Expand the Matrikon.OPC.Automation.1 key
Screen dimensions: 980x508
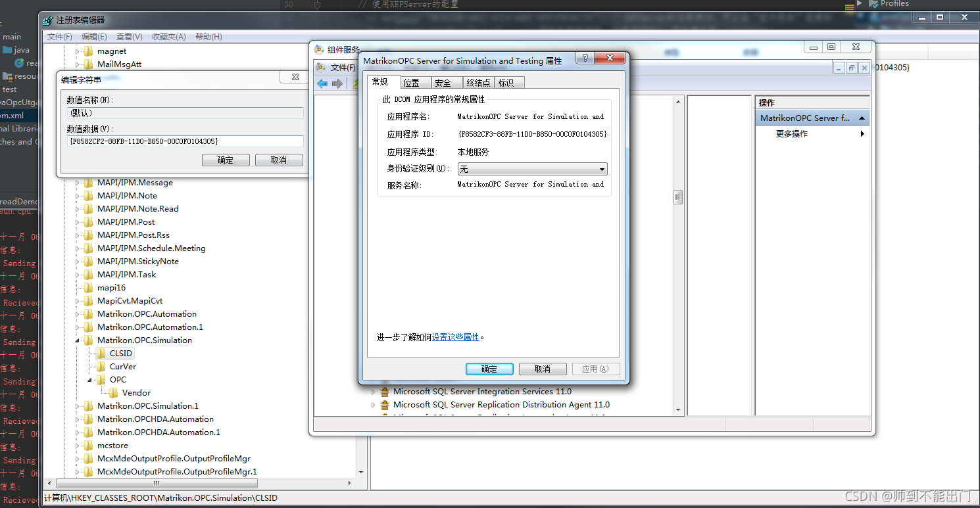77,327
